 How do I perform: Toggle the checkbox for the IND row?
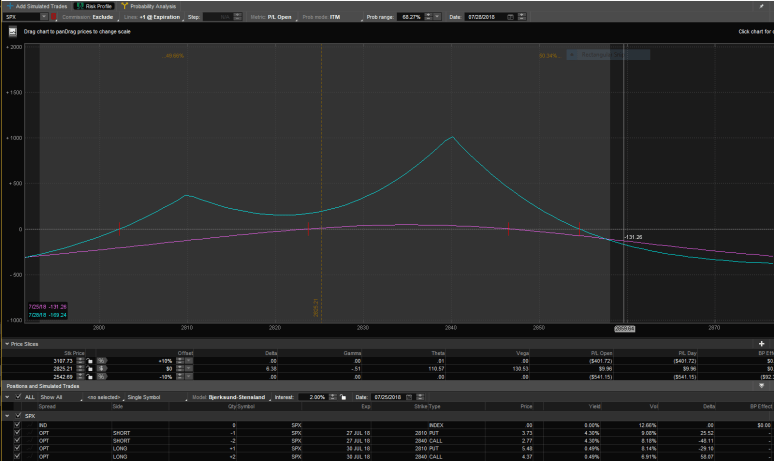coord(17,425)
